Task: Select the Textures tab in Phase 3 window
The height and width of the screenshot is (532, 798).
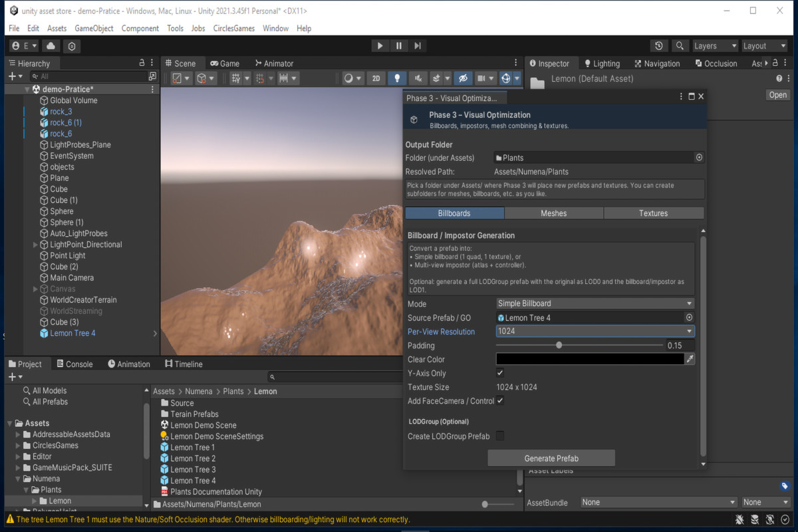Action: [x=654, y=213]
